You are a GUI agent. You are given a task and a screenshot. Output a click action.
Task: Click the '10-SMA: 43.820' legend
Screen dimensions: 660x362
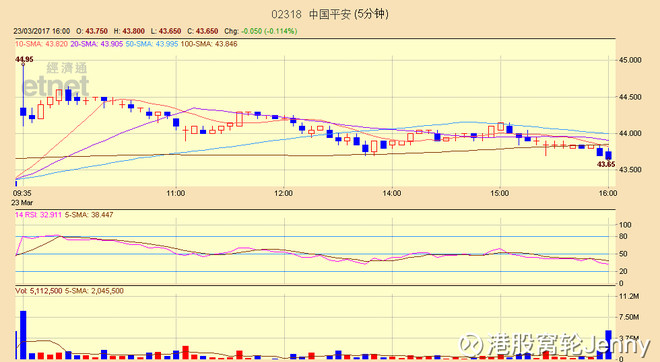(x=41, y=44)
